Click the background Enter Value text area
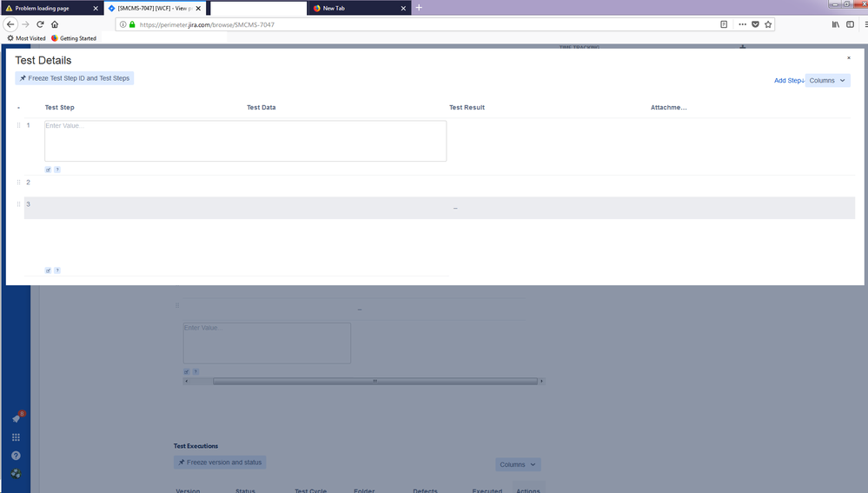Viewport: 868px width, 493px height. (x=267, y=343)
